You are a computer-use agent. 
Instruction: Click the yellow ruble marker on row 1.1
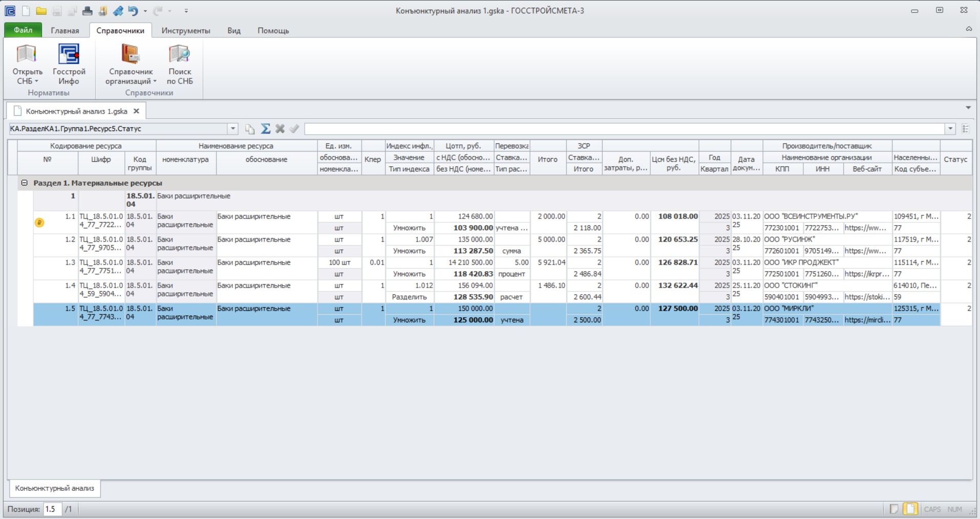(39, 223)
